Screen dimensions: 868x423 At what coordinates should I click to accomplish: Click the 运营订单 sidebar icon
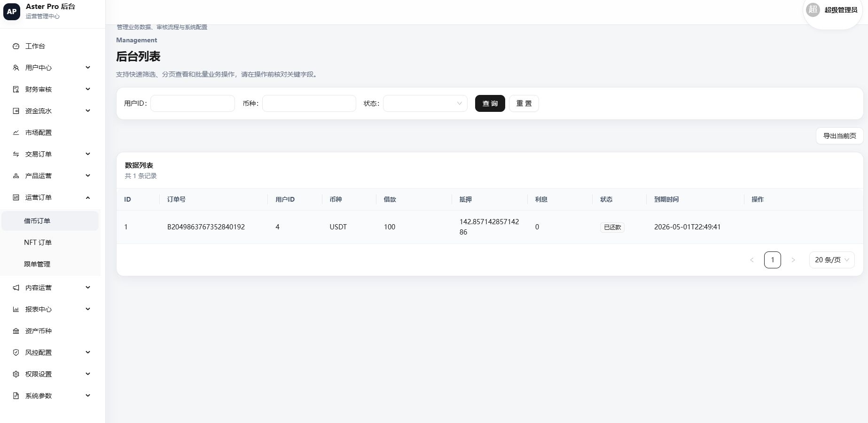(16, 197)
